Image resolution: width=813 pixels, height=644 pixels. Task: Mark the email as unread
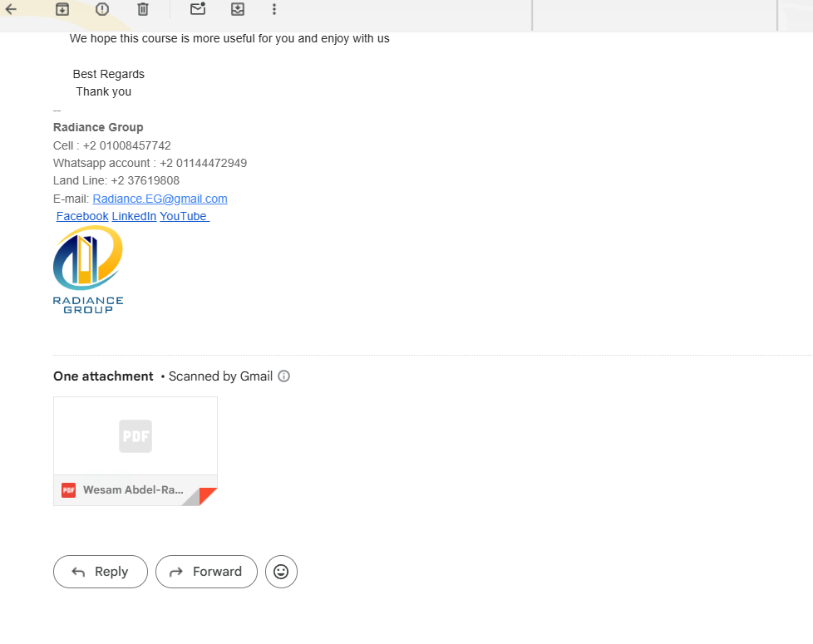pyautogui.click(x=198, y=8)
